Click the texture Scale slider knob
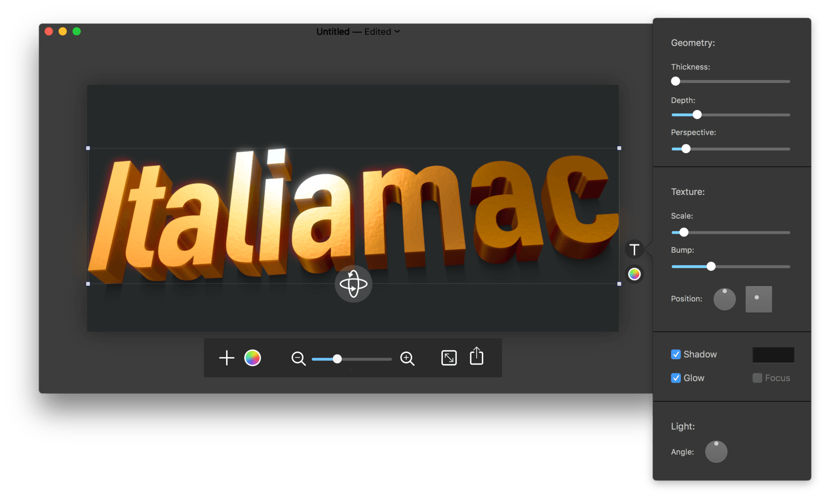 (x=684, y=233)
